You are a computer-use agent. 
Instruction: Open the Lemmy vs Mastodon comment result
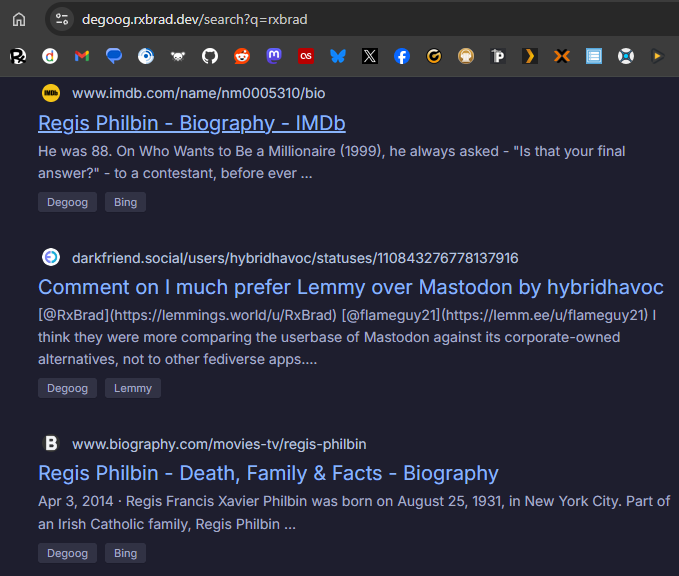click(351, 287)
